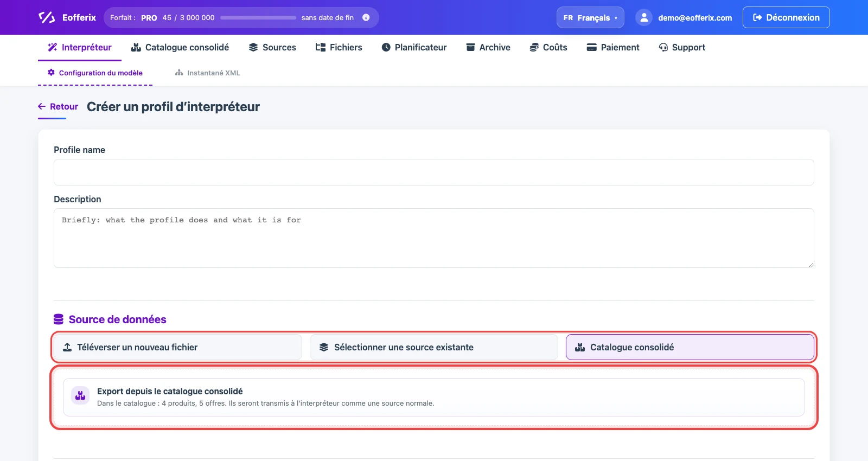Open the Paiement page
Screen dimensions: 868x461
coord(613,47)
